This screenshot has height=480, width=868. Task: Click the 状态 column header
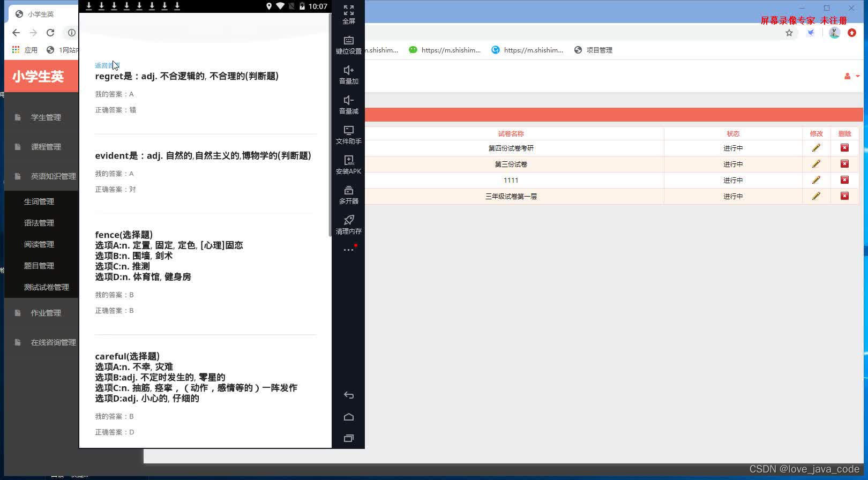(x=733, y=134)
